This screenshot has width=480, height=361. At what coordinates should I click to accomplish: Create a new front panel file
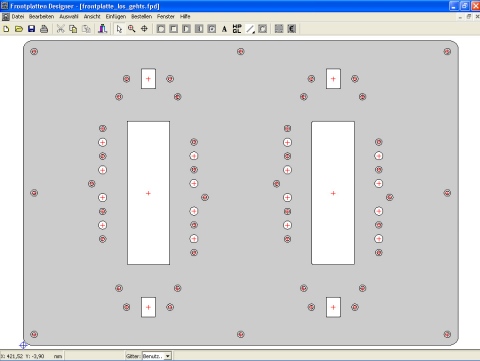(6, 29)
